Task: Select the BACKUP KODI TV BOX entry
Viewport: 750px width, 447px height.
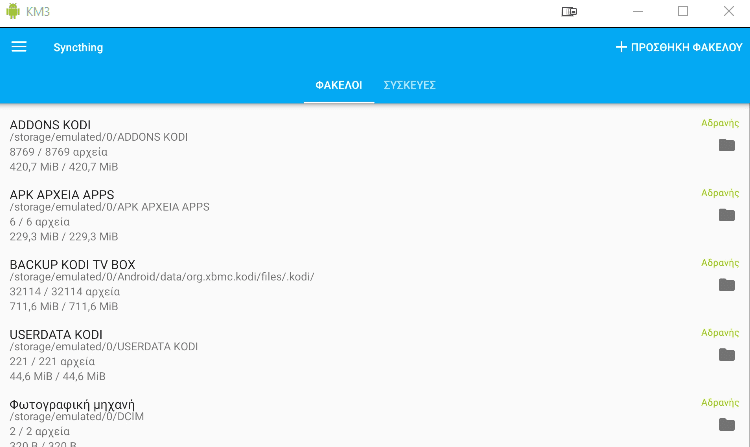Action: coord(375,284)
